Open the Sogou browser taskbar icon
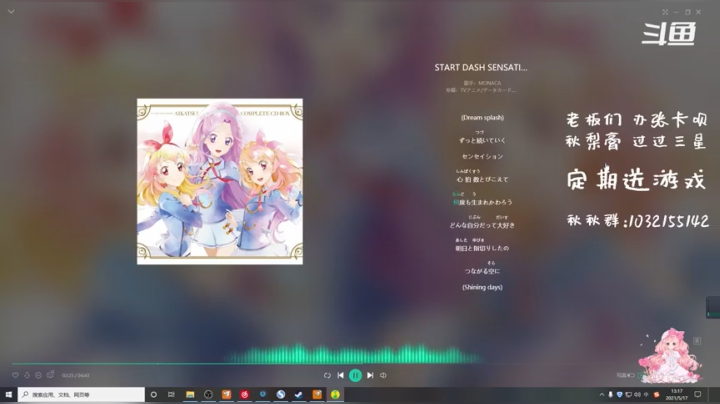Viewport: 720px width, 404px height. [281, 394]
